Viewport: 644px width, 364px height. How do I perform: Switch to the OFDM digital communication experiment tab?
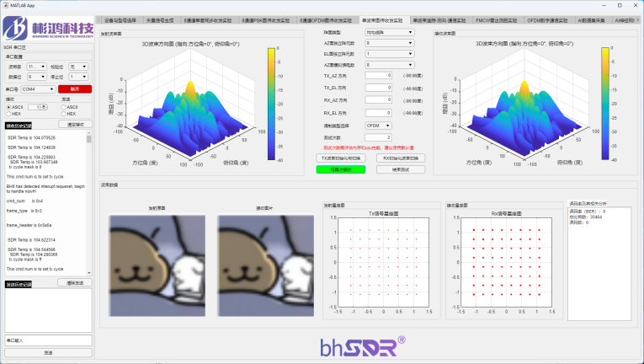click(547, 20)
